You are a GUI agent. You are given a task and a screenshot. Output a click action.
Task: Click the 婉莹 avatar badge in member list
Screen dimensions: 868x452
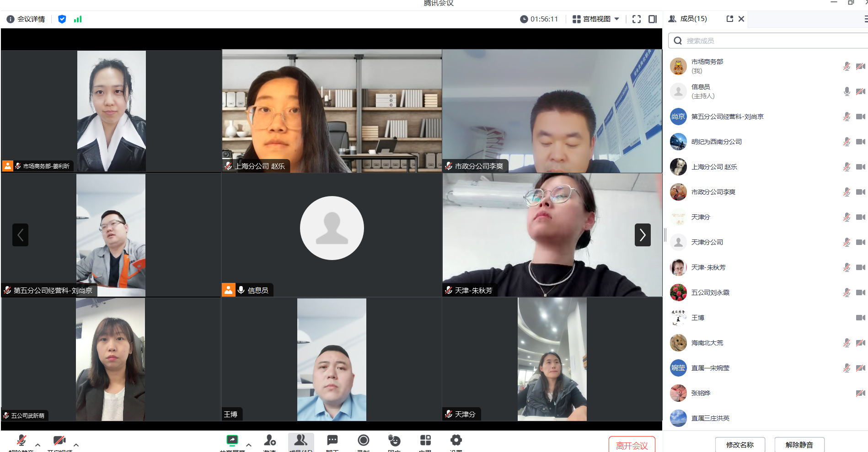tap(678, 368)
